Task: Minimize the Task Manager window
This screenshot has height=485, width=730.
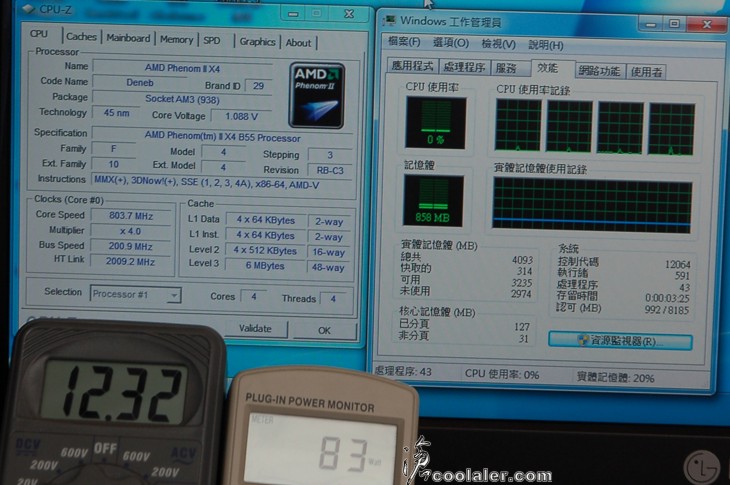Action: click(x=651, y=23)
